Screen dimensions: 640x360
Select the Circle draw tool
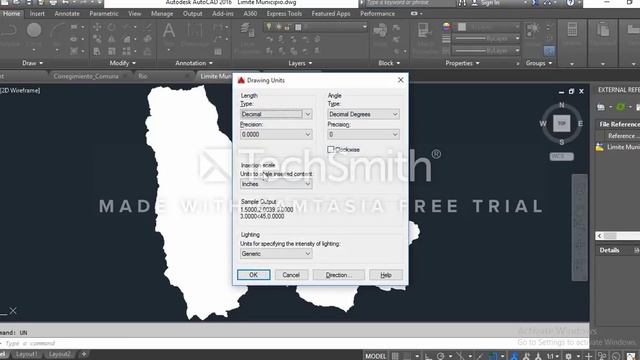[34, 31]
